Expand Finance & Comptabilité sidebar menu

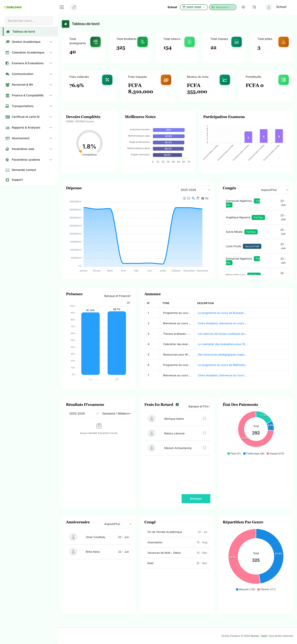(x=29, y=95)
